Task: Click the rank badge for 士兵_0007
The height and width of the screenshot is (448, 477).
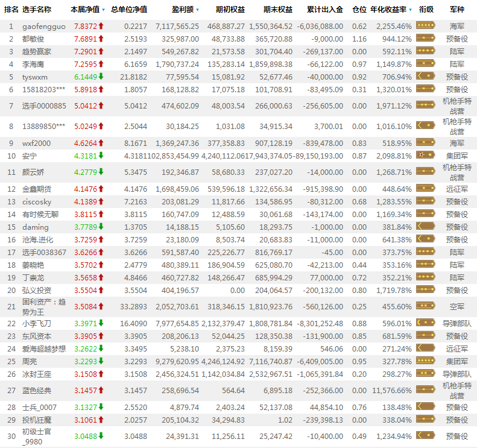Action: coord(426,406)
